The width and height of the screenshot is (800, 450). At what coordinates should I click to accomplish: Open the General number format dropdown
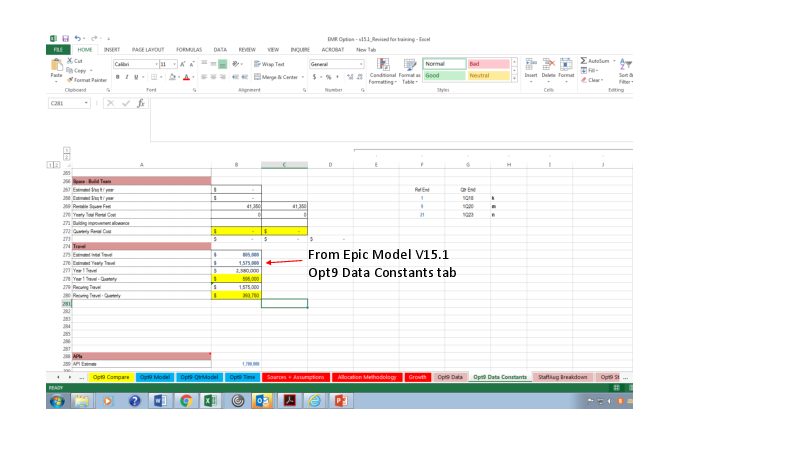361,64
